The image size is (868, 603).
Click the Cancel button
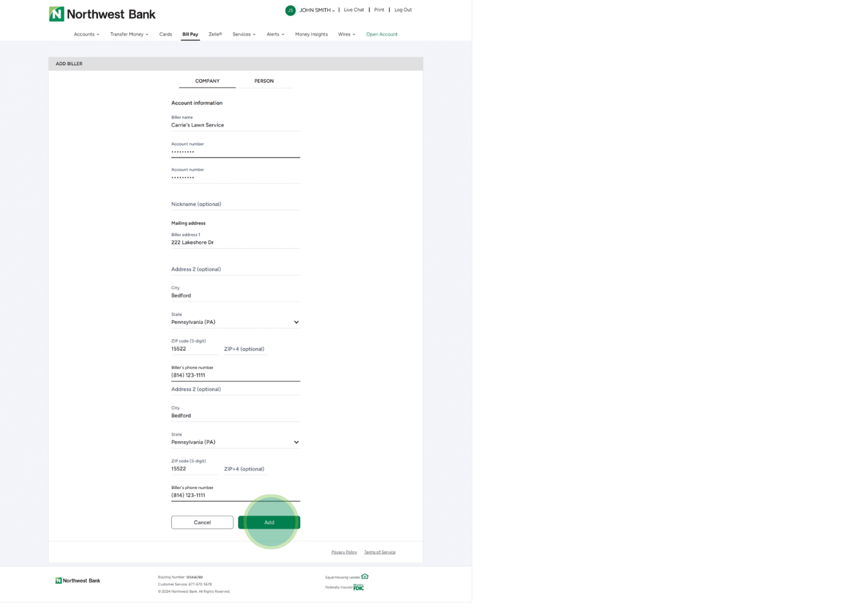(x=202, y=522)
